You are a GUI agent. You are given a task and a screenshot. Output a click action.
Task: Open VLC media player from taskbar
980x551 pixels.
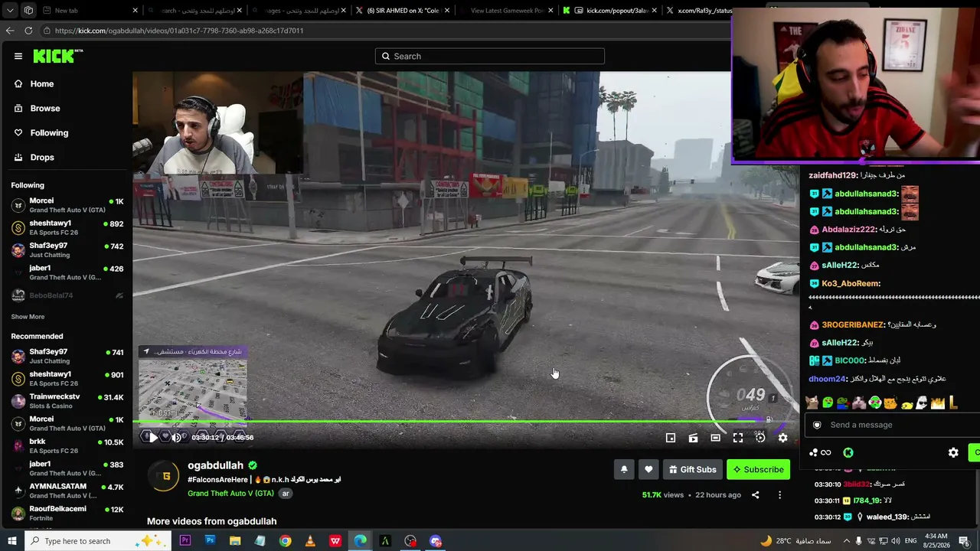click(x=310, y=541)
